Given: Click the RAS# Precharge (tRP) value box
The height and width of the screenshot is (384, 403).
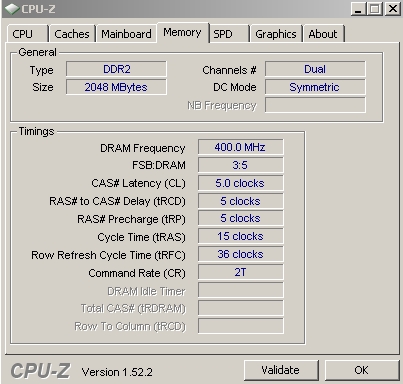Looking at the screenshot, I should click(x=240, y=219).
